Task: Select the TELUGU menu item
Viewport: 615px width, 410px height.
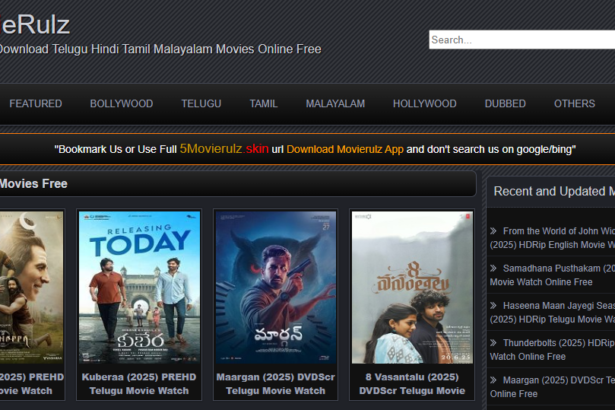Action: (x=201, y=104)
